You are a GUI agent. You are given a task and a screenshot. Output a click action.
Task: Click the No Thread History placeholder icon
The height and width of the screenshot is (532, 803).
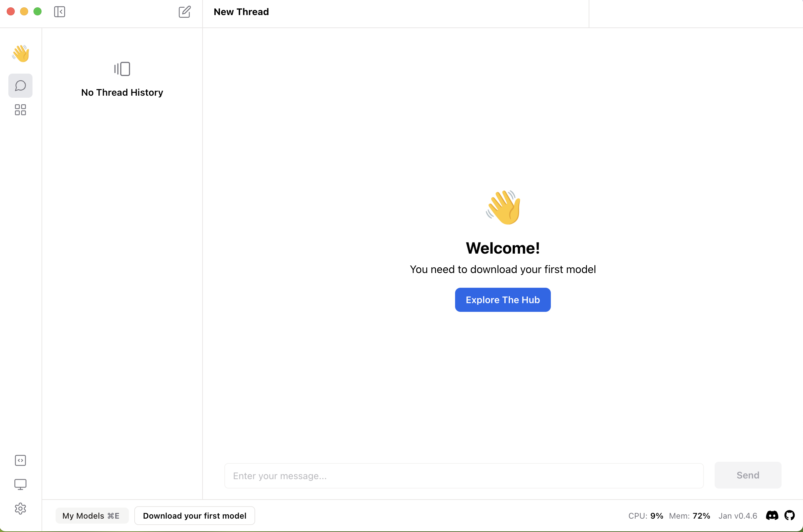122,69
